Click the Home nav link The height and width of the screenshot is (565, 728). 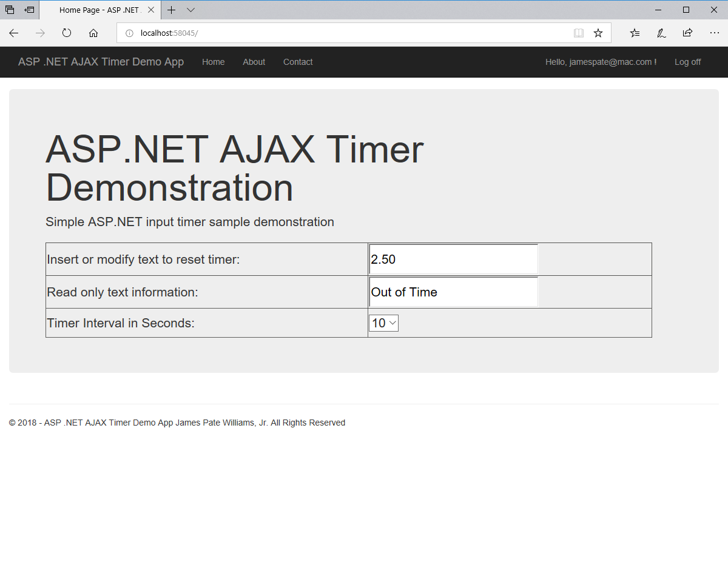[x=213, y=62]
